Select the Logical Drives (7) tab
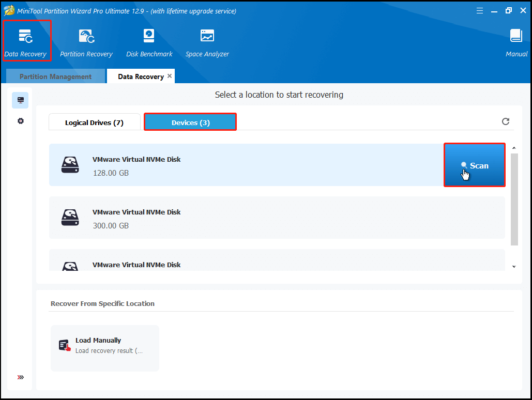This screenshot has height=400, width=532. 95,122
